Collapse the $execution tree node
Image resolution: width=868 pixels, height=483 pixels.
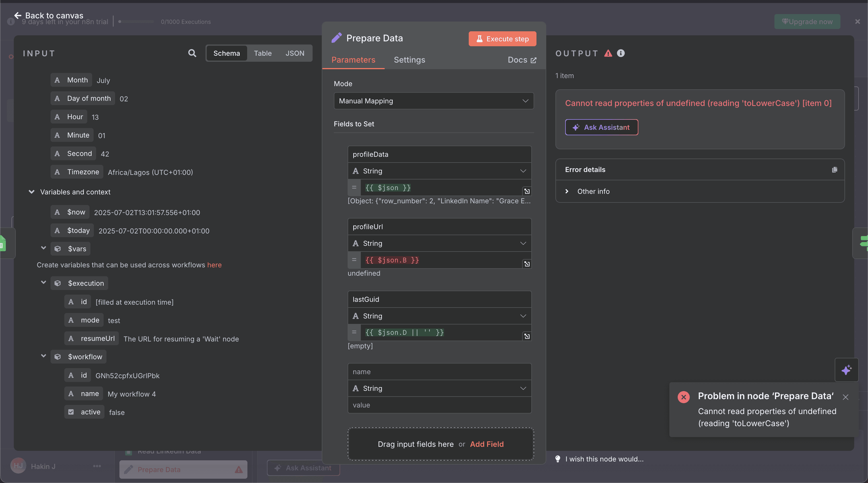(43, 282)
